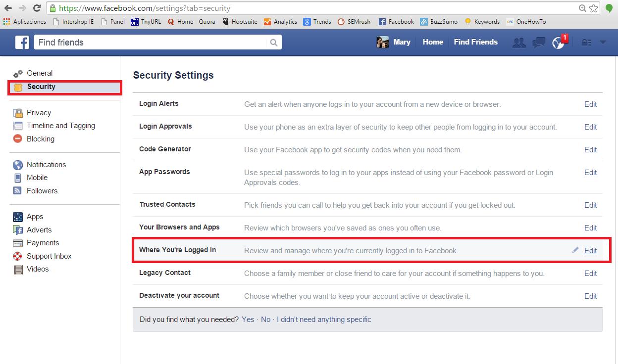Click the search magnifier icon

point(274,43)
